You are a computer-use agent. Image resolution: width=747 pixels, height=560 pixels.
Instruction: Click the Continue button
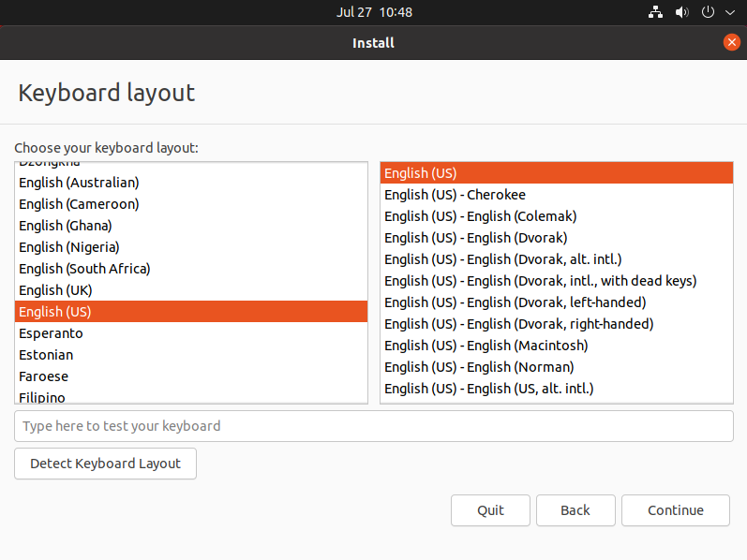[676, 510]
